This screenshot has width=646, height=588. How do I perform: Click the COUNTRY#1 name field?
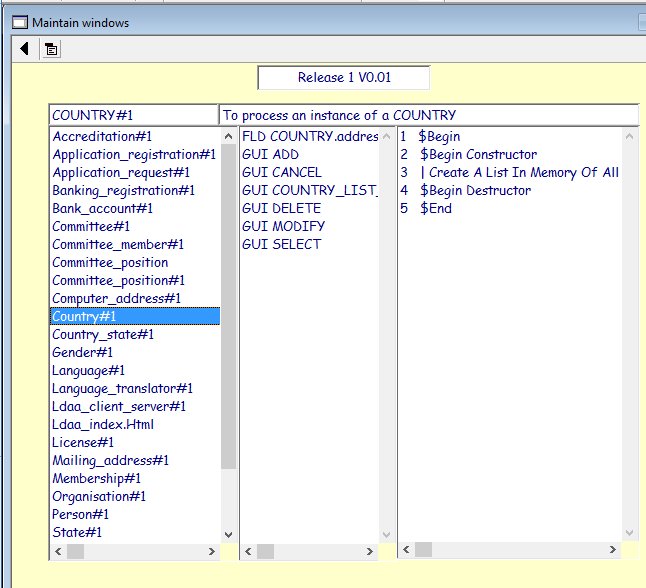coord(133,115)
